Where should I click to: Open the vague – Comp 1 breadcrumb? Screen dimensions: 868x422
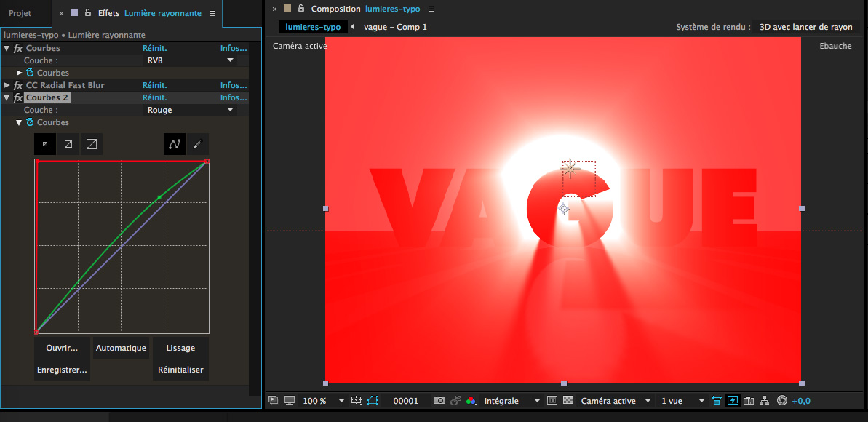[395, 27]
